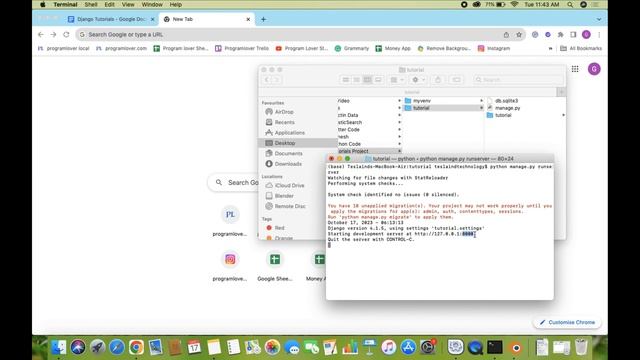Open Chrome share icon in address bar
640x360 pixels.
point(506,35)
